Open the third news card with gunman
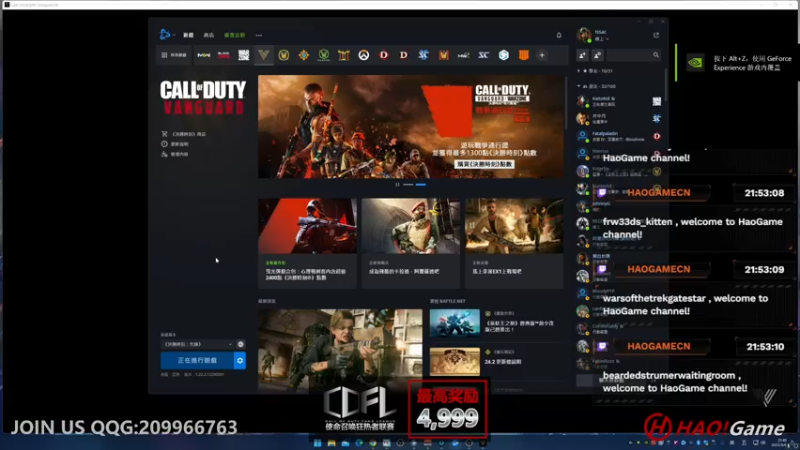The image size is (800, 450). (514, 243)
